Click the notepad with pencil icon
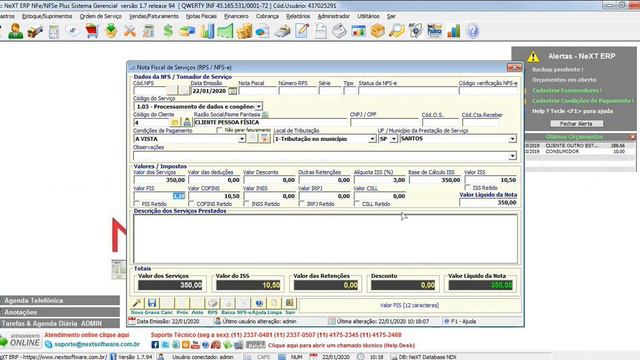Viewport: 640px width, 360px height. [x=302, y=31]
